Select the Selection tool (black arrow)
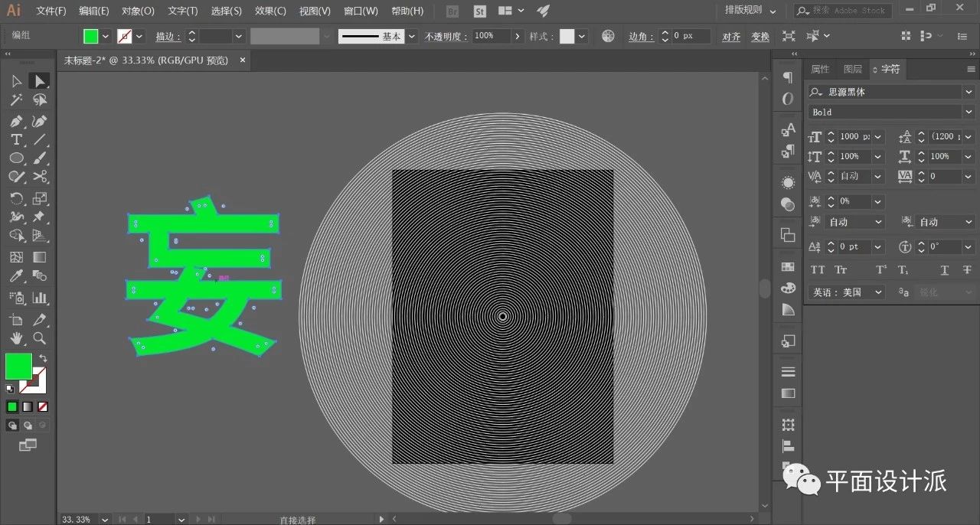 tap(16, 81)
